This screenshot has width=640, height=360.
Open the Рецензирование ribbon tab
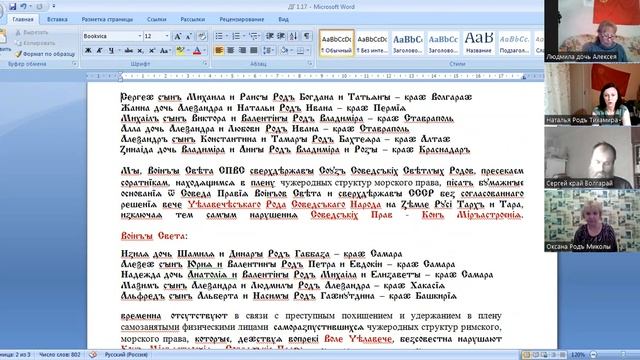[x=242, y=19]
